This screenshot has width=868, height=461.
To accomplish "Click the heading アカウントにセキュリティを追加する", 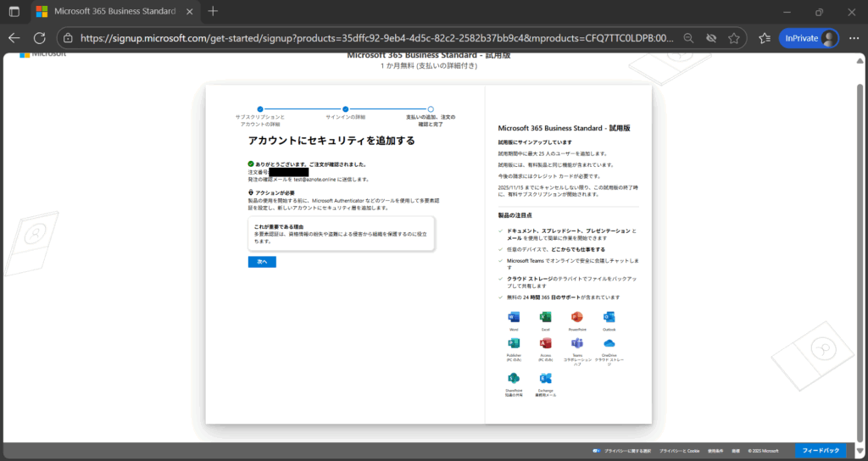I will point(331,141).
